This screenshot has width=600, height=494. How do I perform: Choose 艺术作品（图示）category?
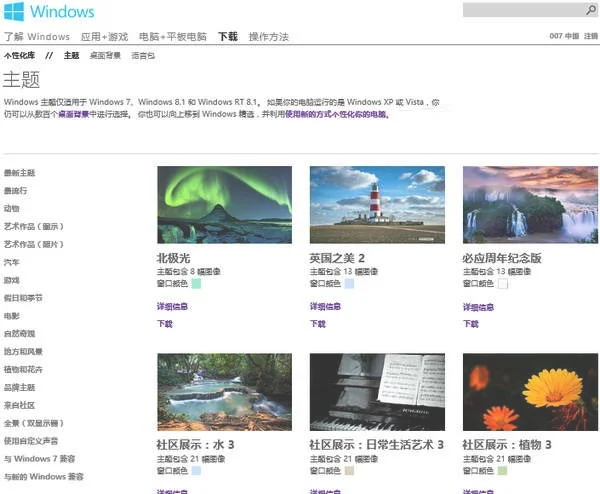tap(34, 227)
